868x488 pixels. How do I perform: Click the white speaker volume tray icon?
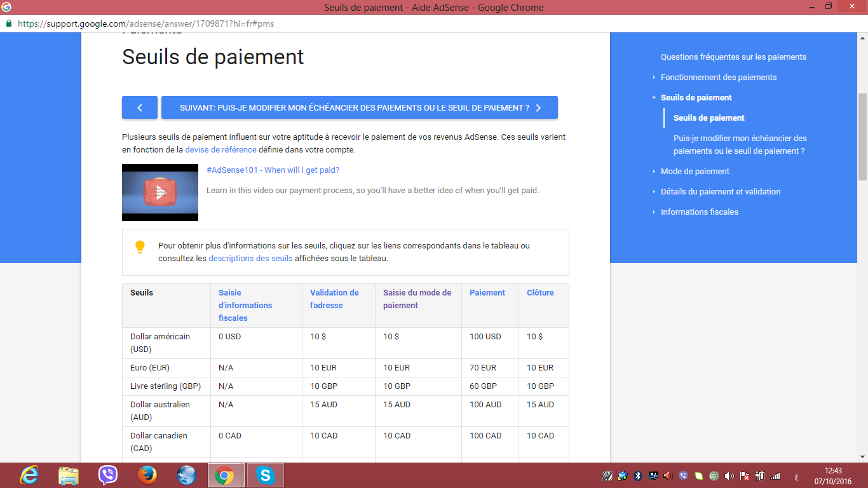729,476
